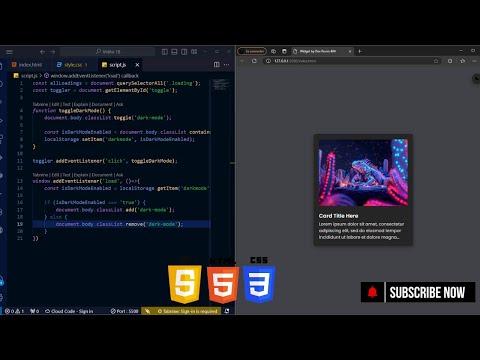
Task: Click ports forwarded status showing 0
Action: [x=34, y=311]
